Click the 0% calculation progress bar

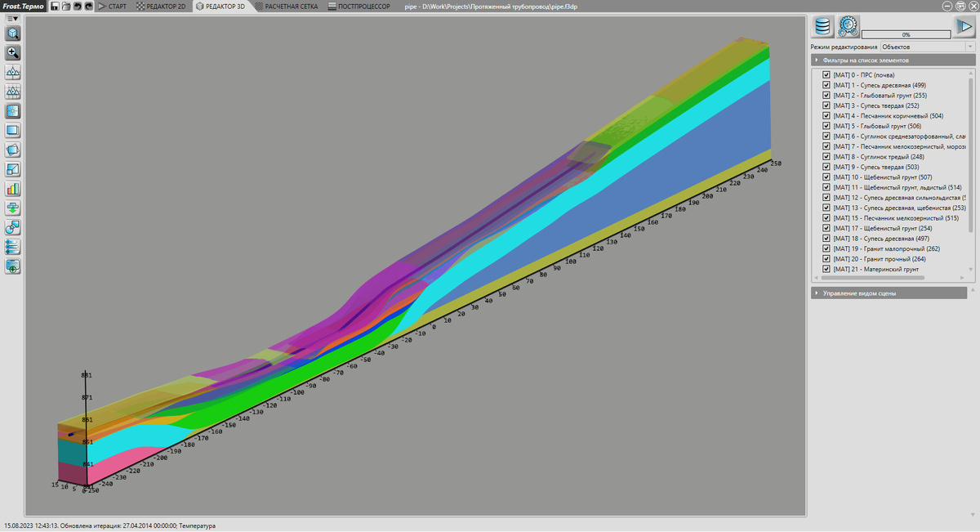pos(906,34)
